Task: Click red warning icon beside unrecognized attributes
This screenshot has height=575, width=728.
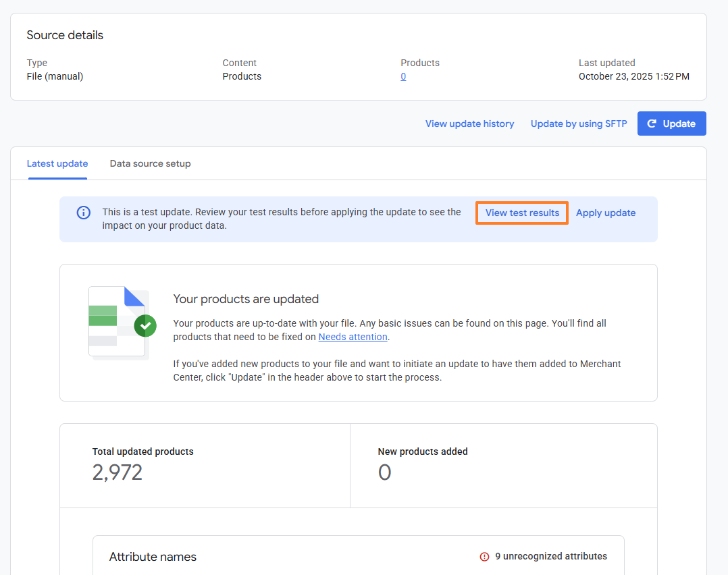Action: [x=484, y=557]
